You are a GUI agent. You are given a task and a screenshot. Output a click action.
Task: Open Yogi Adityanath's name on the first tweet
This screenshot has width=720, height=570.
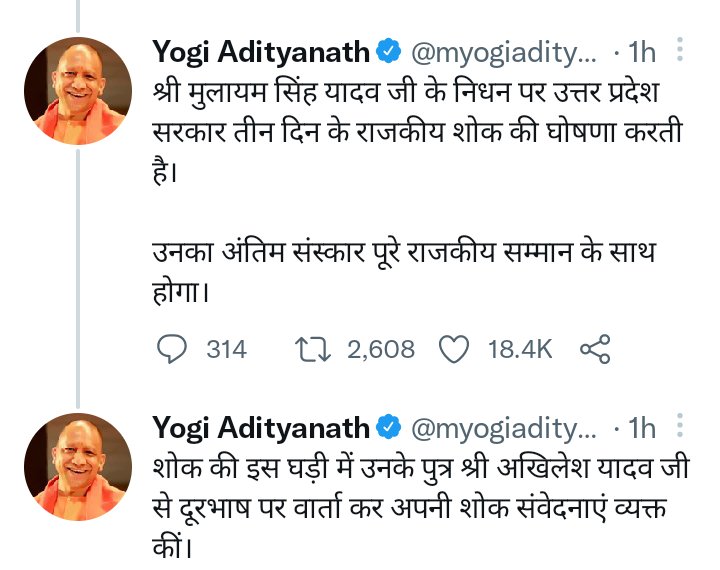(260, 51)
